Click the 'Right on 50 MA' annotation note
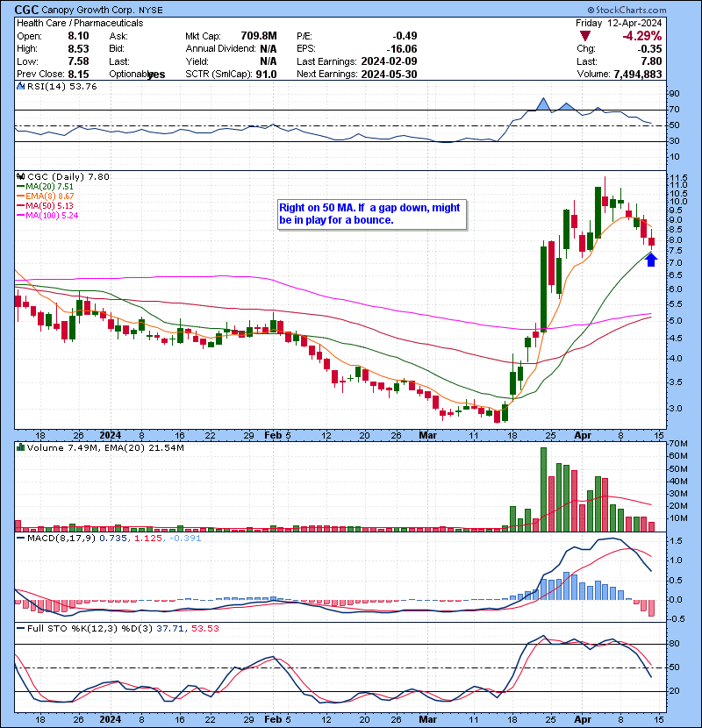Screen dimensions: 702x728 pyautogui.click(x=372, y=215)
